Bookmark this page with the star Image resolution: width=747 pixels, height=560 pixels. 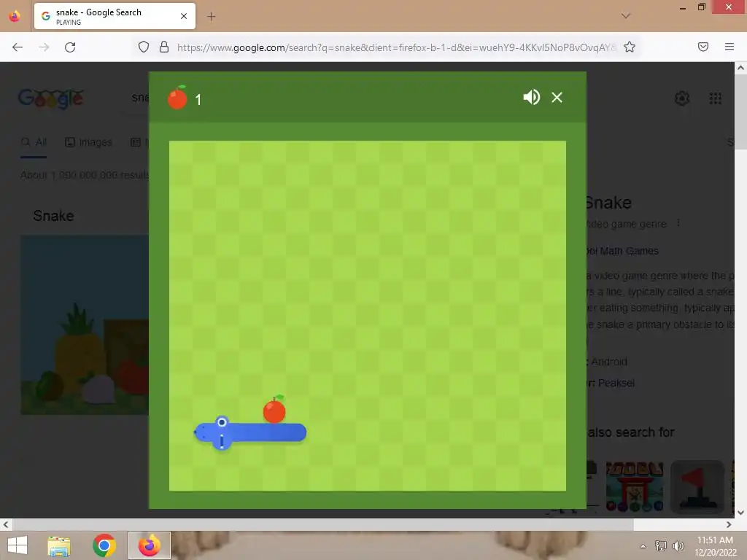630,47
